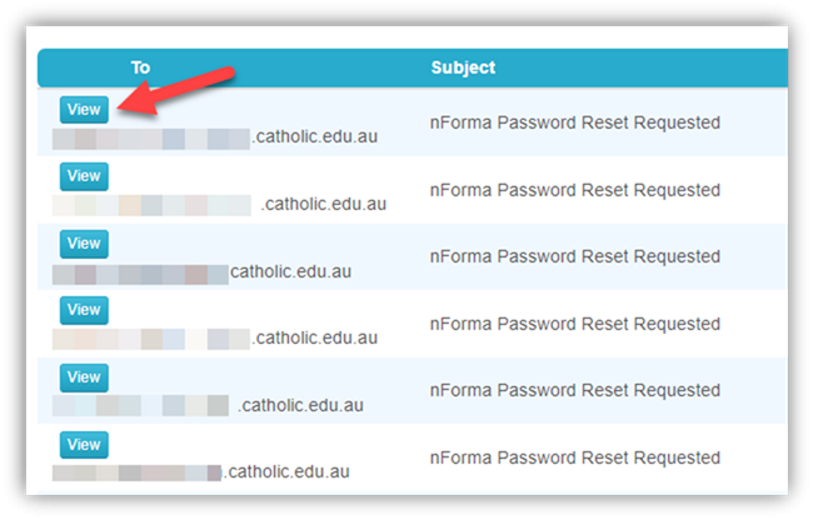Click View in the fifth email row
This screenshot has width=813, height=520.
(x=84, y=377)
